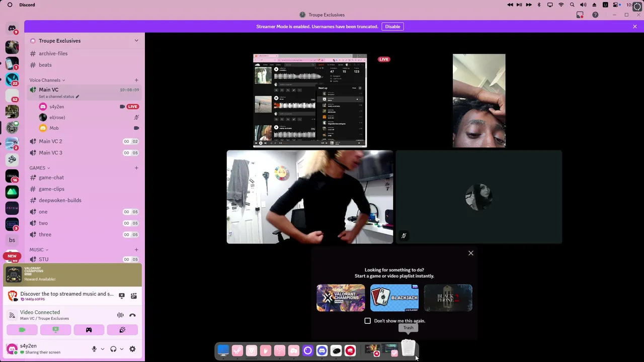Start an activity with game controller button
The width and height of the screenshot is (644, 362).
pos(89,330)
